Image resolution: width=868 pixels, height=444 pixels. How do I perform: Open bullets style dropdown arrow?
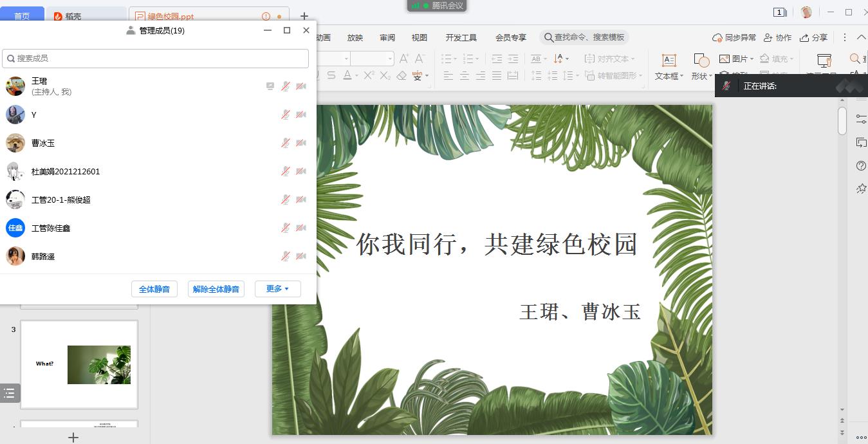(456, 59)
